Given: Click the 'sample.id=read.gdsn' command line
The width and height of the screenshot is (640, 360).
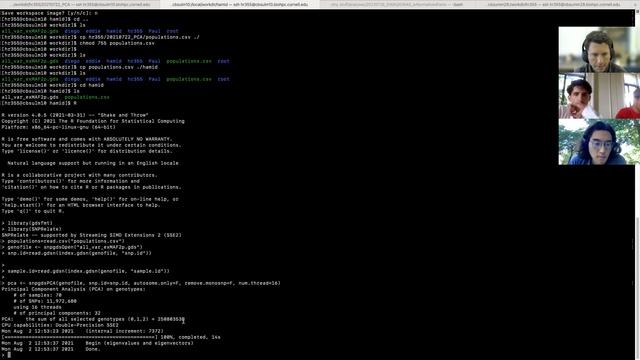Looking at the screenshot, I should pos(85,271).
